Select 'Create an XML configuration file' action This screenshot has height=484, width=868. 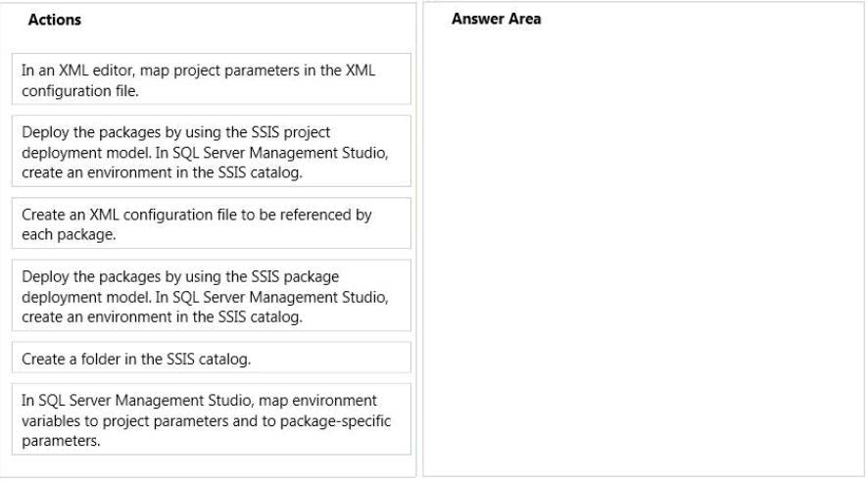(x=211, y=223)
